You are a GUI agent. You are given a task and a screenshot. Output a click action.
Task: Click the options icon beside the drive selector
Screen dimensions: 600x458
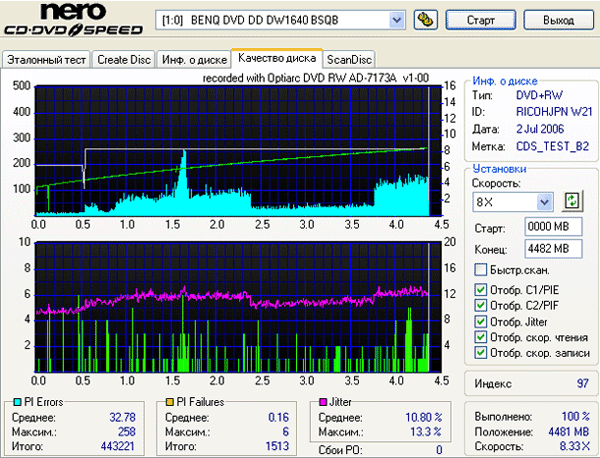(x=424, y=19)
